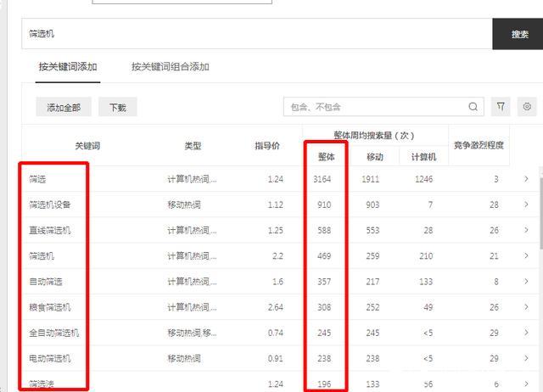Sort by 计算机 column header
The width and height of the screenshot is (543, 392).
click(423, 157)
